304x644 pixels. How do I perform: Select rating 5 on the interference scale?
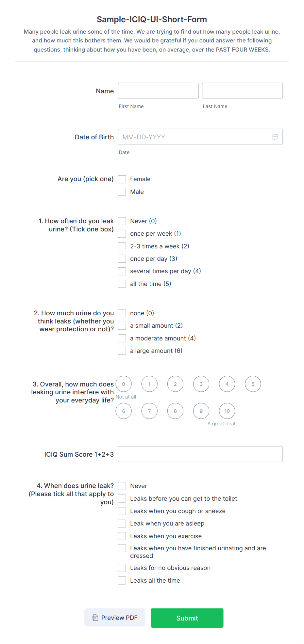tap(253, 384)
